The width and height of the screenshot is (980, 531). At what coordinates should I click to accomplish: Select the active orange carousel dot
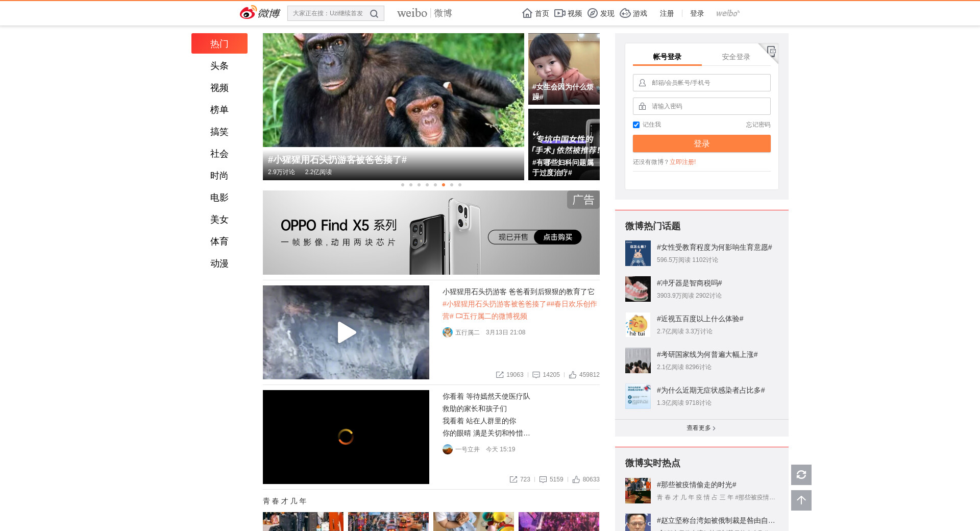444,185
